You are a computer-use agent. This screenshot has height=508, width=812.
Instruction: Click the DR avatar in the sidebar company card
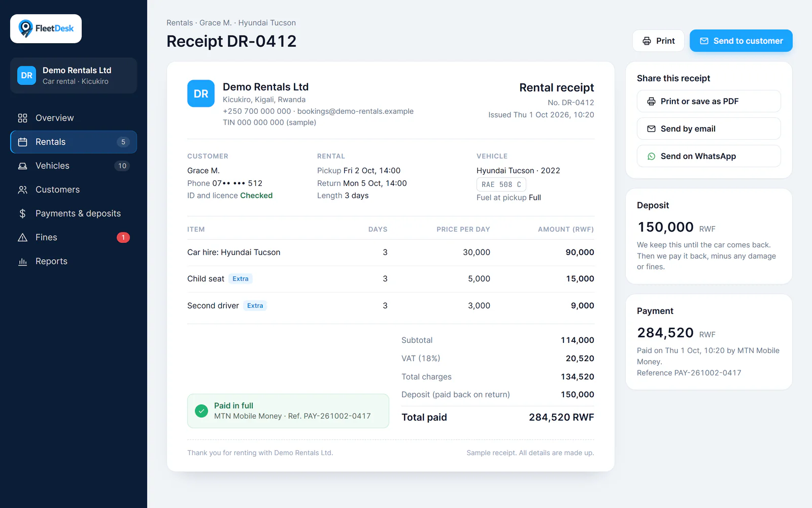(x=26, y=75)
